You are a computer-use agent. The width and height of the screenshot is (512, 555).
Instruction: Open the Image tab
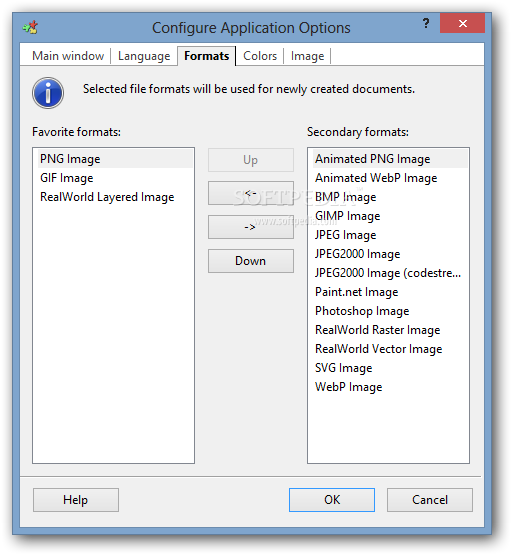[307, 56]
